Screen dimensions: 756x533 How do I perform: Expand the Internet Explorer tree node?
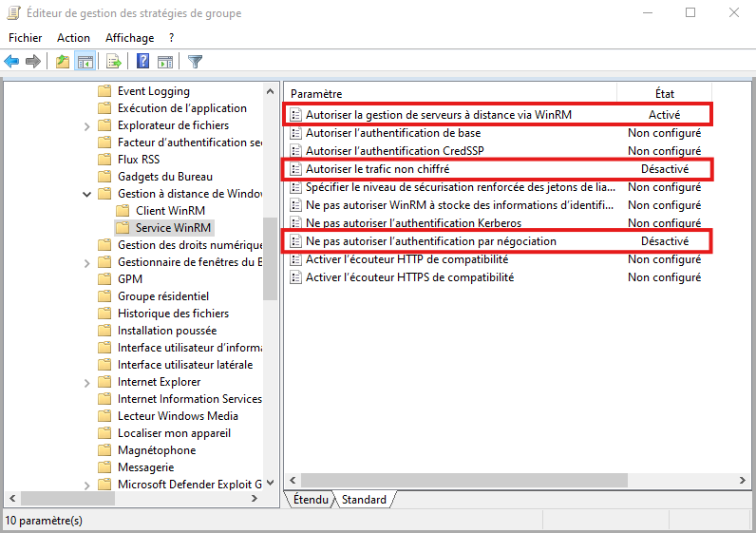pyautogui.click(x=86, y=383)
